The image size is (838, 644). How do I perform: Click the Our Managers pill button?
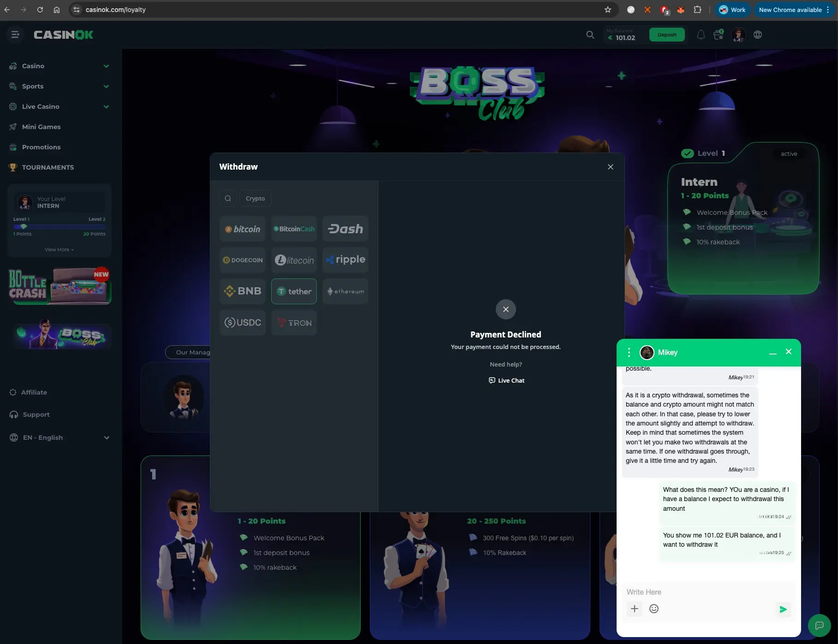click(188, 352)
